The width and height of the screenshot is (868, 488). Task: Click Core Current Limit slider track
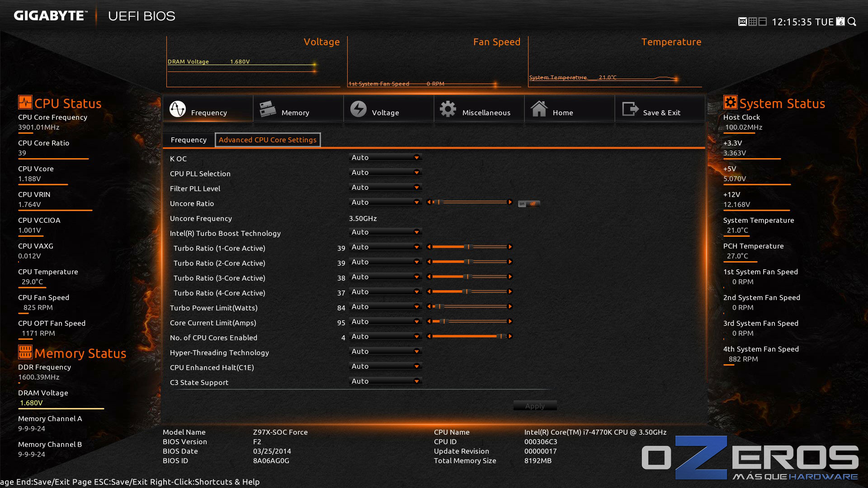(469, 321)
